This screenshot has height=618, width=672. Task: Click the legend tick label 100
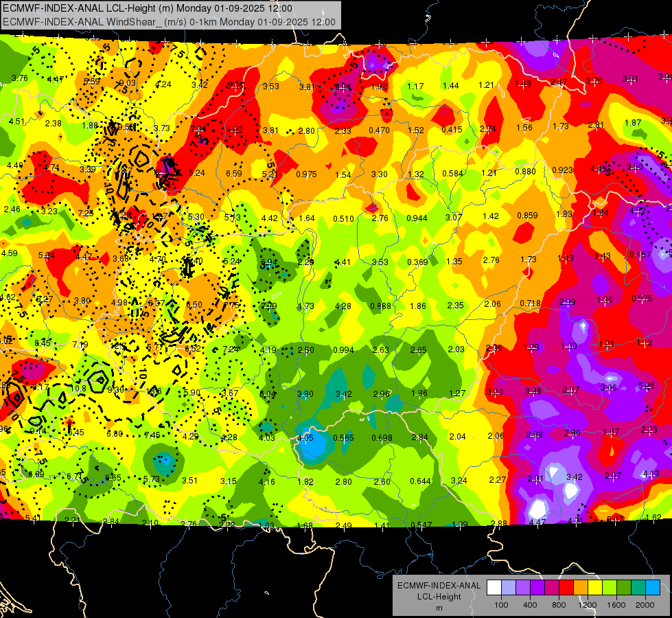tap(501, 605)
